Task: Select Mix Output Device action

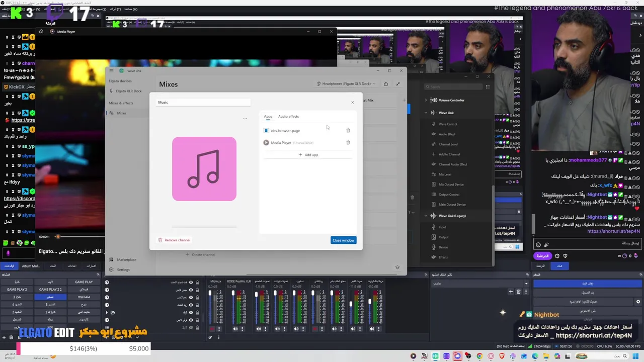Action: (451, 185)
